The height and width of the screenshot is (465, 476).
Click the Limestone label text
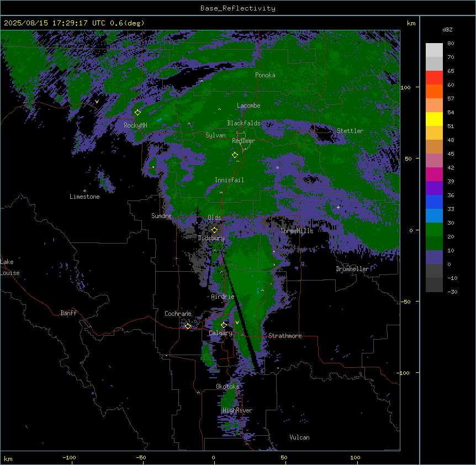click(x=84, y=197)
